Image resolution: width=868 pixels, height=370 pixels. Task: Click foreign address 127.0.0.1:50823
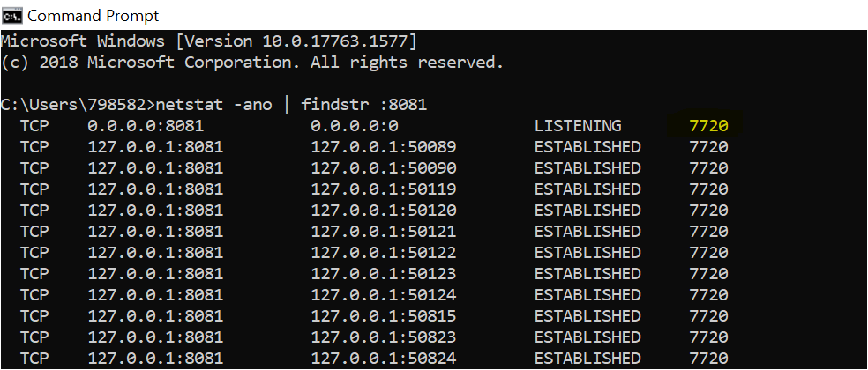384,337
